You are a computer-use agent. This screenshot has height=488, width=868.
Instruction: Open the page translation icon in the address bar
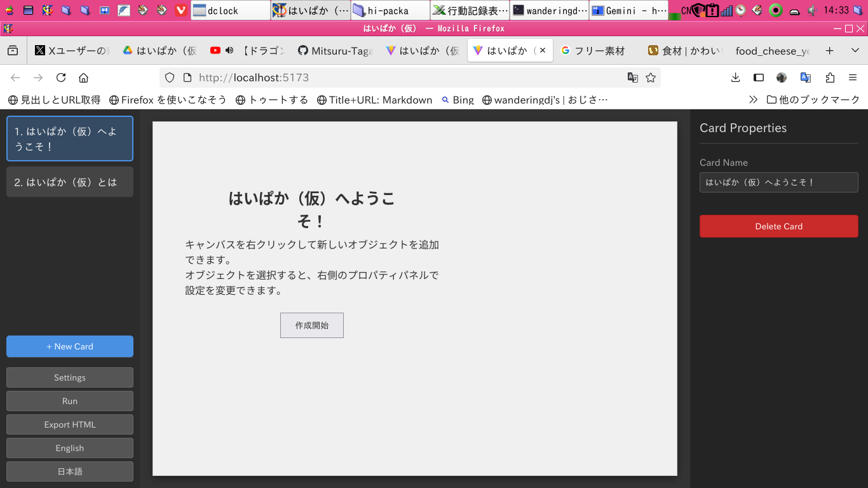(x=633, y=78)
